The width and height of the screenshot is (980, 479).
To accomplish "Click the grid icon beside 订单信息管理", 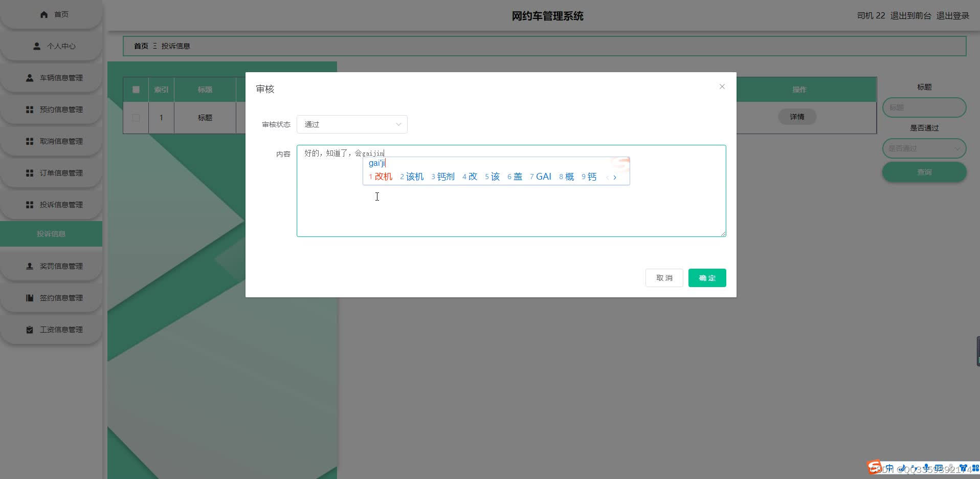I will pyautogui.click(x=30, y=173).
